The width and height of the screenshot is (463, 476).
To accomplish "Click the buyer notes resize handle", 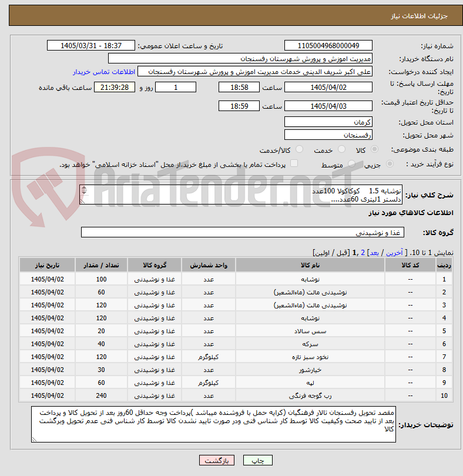I will click(34, 439).
